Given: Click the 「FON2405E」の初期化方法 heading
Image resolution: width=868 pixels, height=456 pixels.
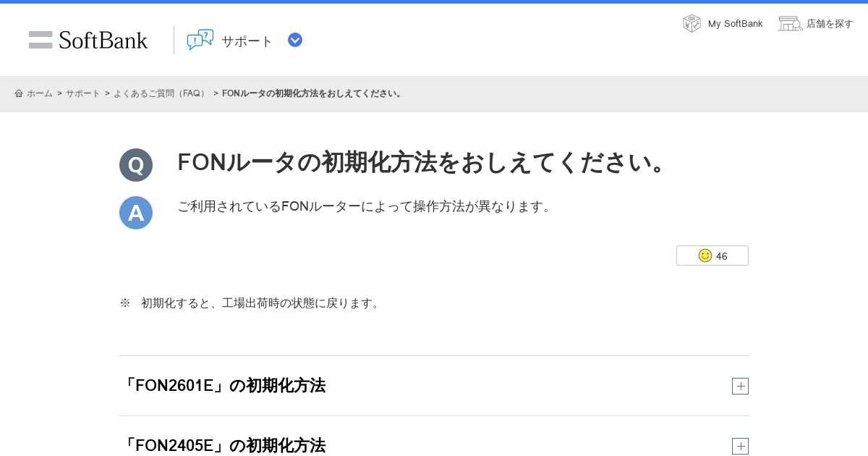Looking at the screenshot, I should tap(223, 446).
